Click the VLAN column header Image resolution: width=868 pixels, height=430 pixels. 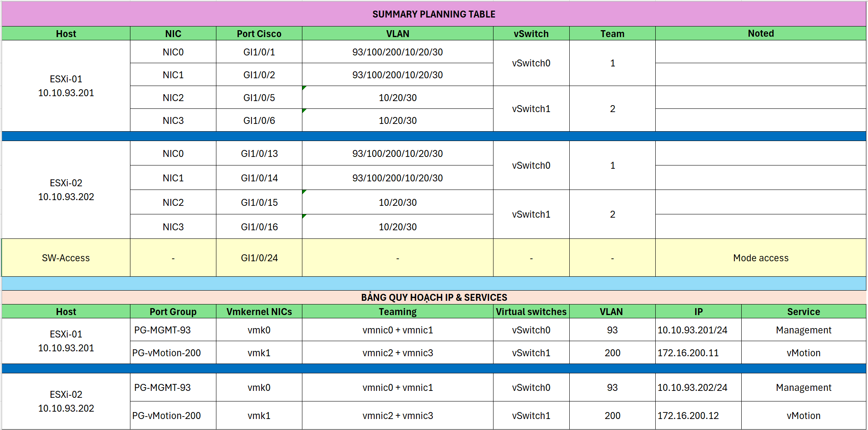pyautogui.click(x=397, y=33)
